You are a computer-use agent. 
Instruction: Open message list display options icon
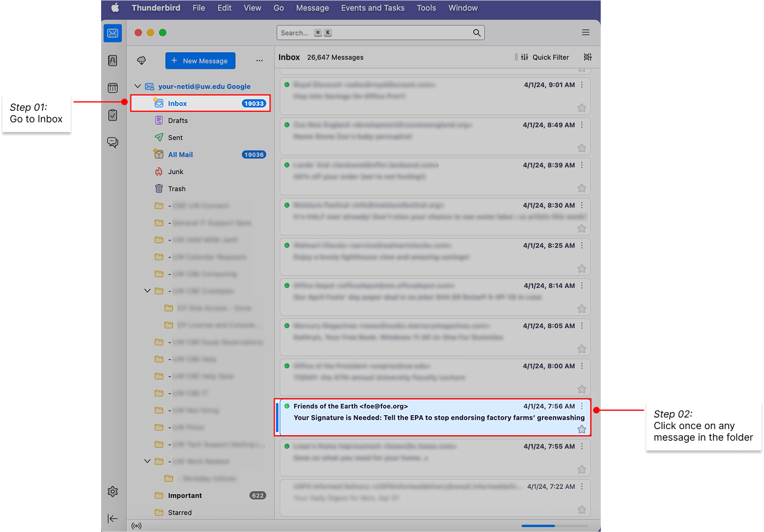pos(587,57)
